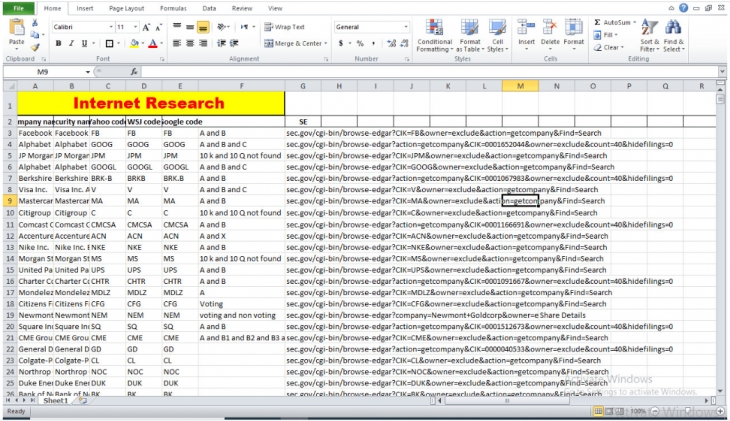Viewport: 730px width, 421px height.
Task: Toggle Bold formatting
Action: click(x=58, y=43)
